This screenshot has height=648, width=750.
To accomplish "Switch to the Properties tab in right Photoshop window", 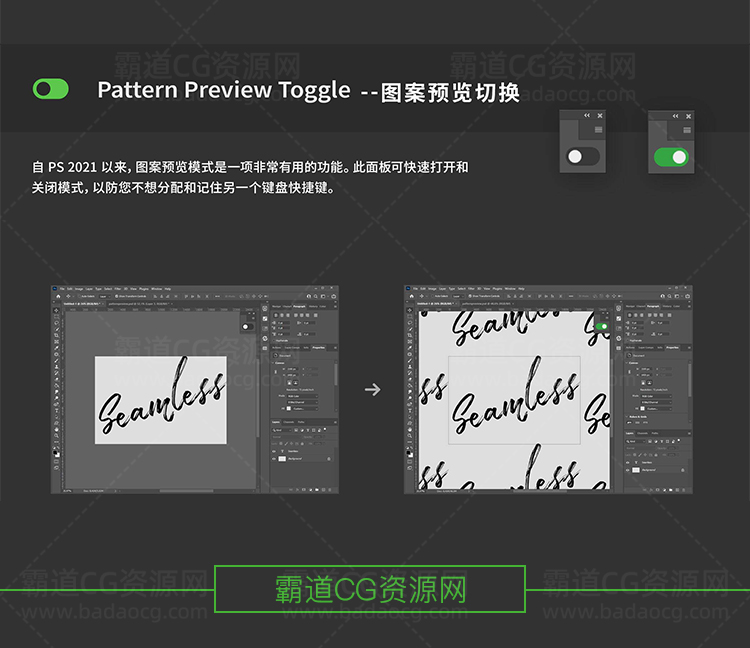I will pyautogui.click(x=674, y=348).
